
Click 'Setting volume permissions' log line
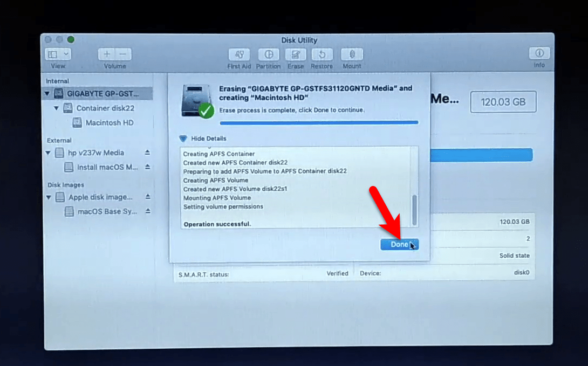pos(223,206)
